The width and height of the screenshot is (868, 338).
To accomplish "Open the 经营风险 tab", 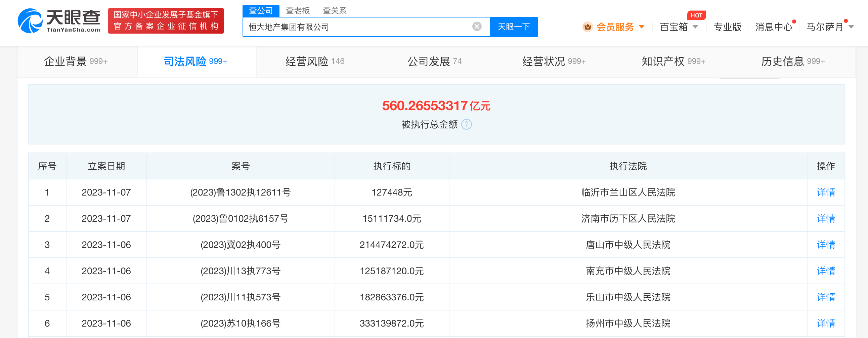I will coord(314,61).
